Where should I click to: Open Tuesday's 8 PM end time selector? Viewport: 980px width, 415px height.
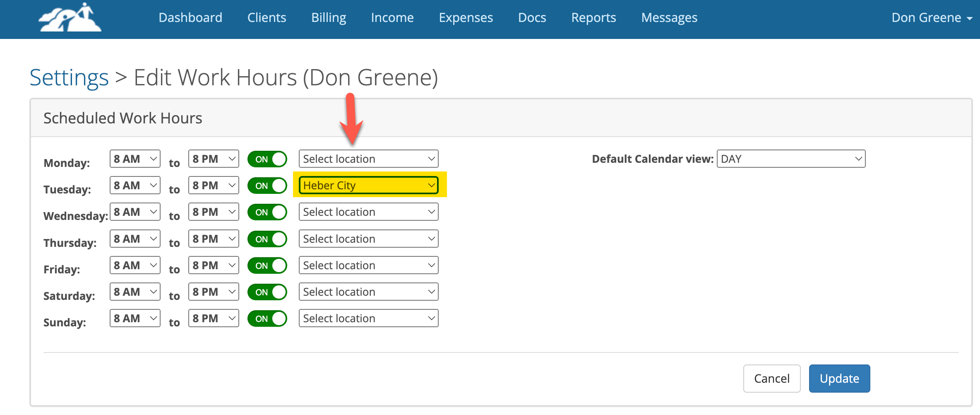[213, 185]
